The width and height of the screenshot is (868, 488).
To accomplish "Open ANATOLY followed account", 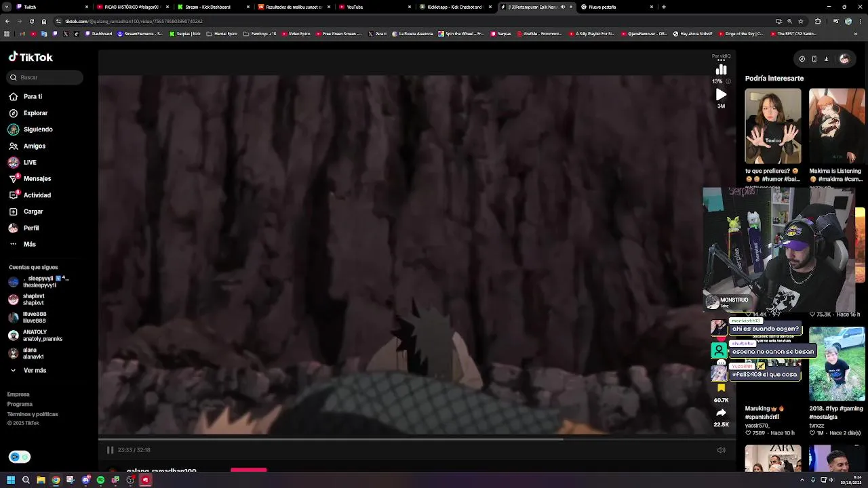I will coord(35,335).
